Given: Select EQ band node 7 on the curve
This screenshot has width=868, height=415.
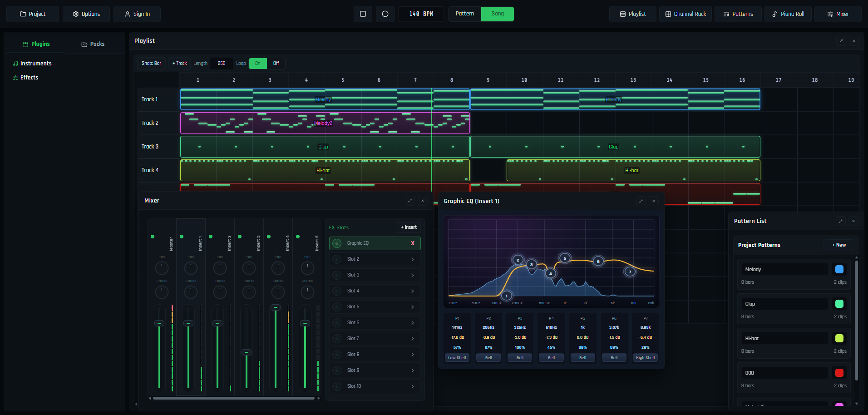Looking at the screenshot, I should [630, 272].
